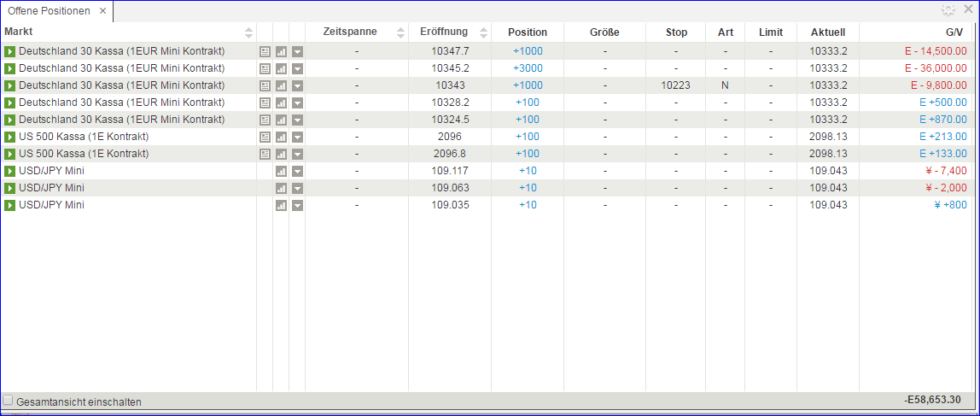980x416 pixels.
Task: Click the loss value E - 36,000.00
Action: click(936, 68)
